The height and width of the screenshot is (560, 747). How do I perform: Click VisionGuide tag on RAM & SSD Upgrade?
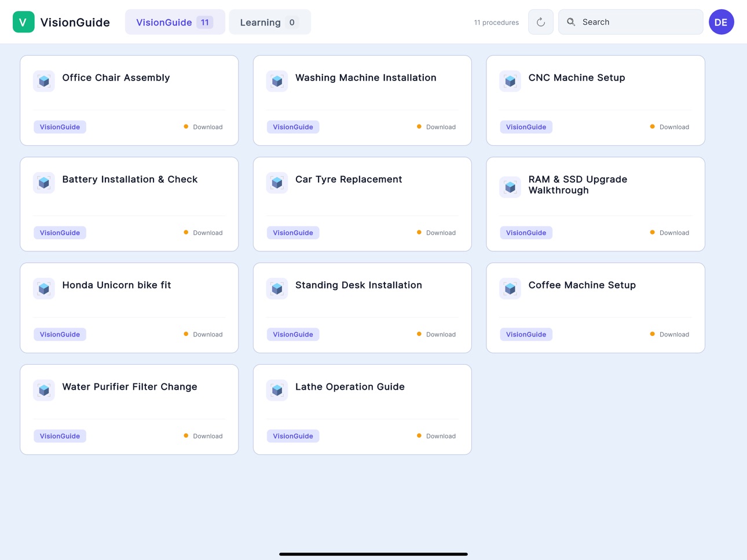point(526,233)
